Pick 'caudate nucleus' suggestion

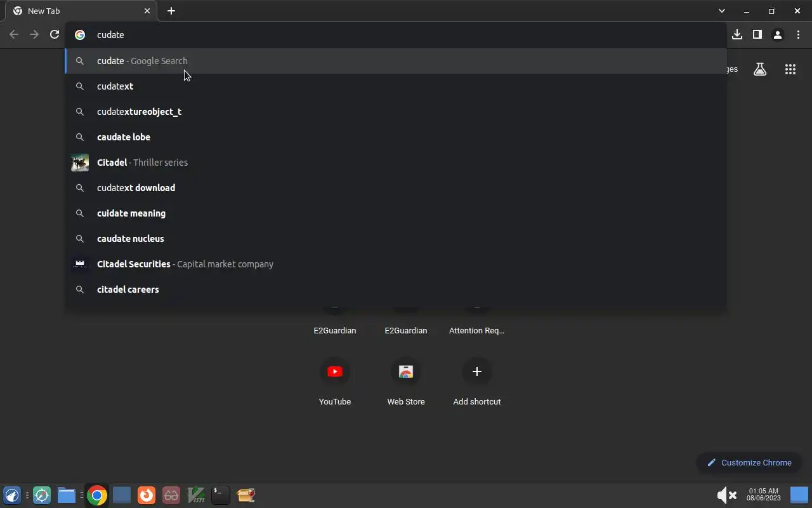(396, 239)
